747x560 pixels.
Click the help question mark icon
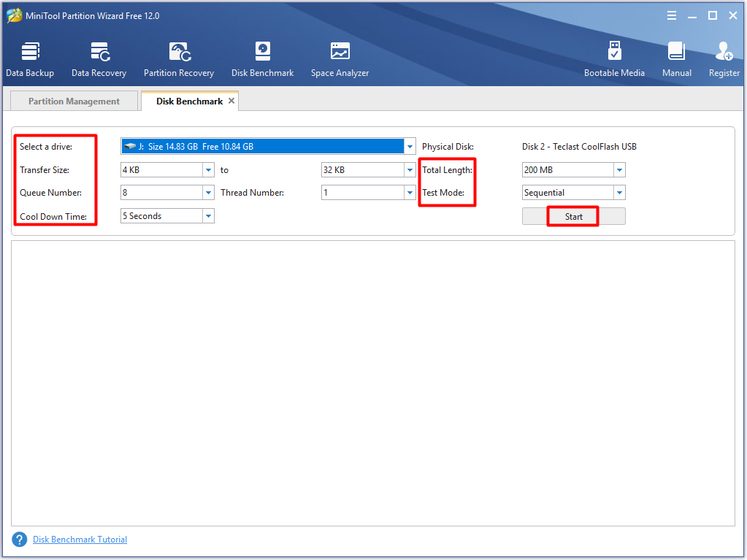tap(19, 540)
